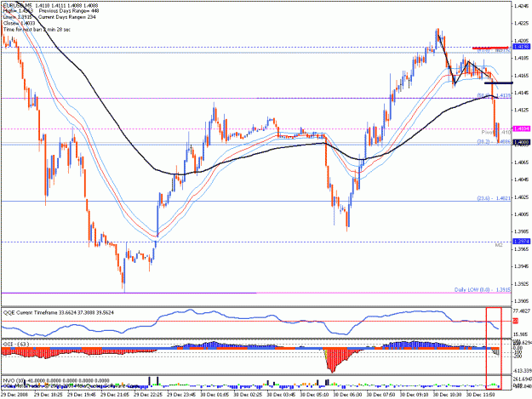
Task: Click the '30 Dec 09:10' time axis label
Action: [x=414, y=395]
